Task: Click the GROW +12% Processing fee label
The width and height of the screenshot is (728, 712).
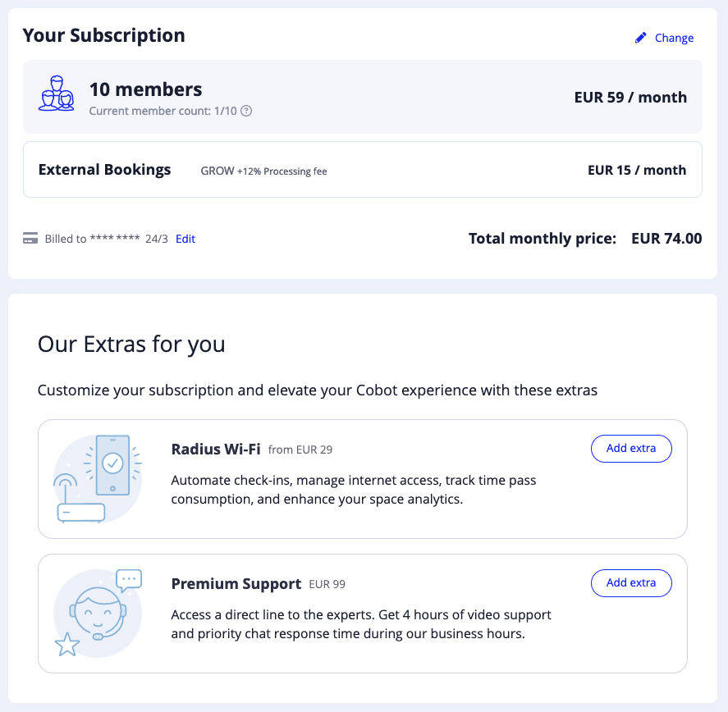Action: 263,171
